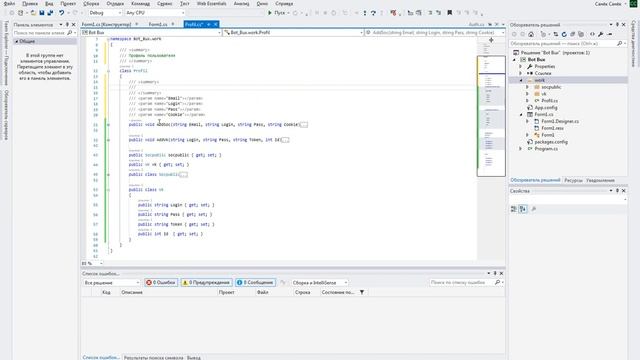Switch to the Ресурсы tab
Screen dimensions: 640x360
(573, 180)
